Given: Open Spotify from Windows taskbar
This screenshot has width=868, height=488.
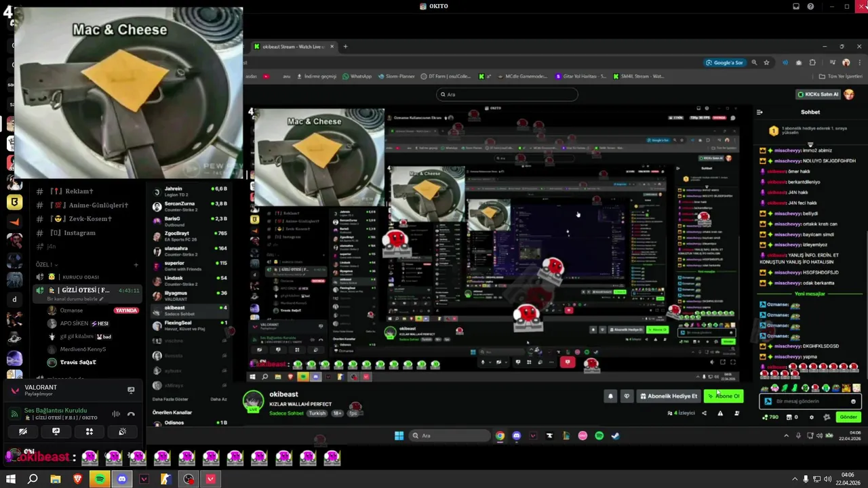Looking at the screenshot, I should (x=100, y=479).
